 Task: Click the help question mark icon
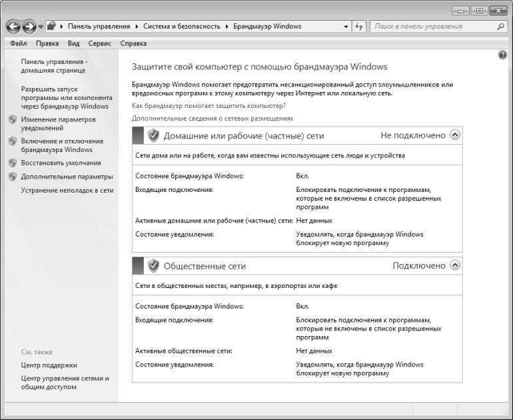pyautogui.click(x=503, y=55)
